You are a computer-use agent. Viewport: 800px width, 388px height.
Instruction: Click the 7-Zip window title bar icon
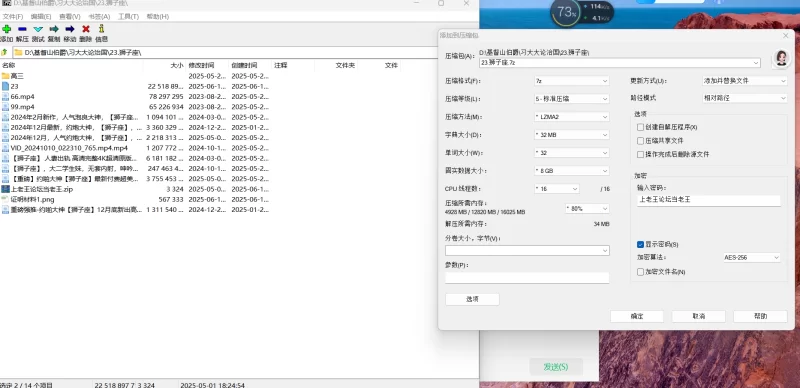coord(6,3)
